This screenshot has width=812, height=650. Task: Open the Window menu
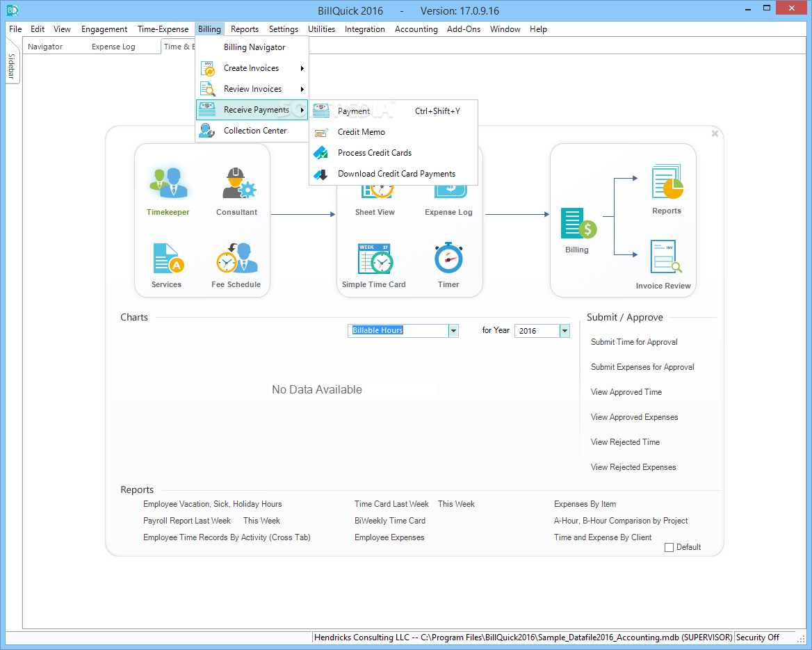point(505,29)
